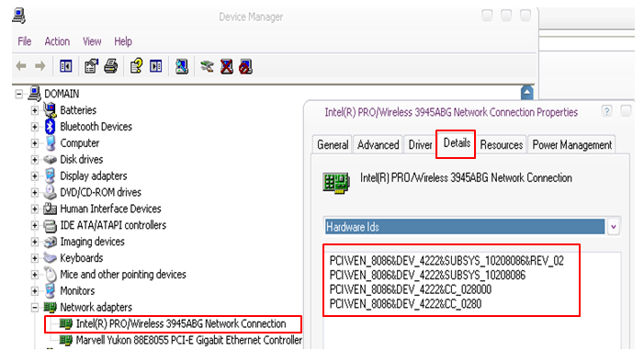The width and height of the screenshot is (644, 362).
Task: Switch to the Advanced tab
Action: point(378,144)
